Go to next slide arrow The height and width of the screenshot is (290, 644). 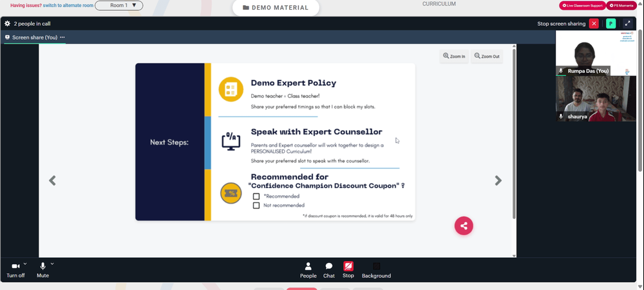pyautogui.click(x=498, y=180)
